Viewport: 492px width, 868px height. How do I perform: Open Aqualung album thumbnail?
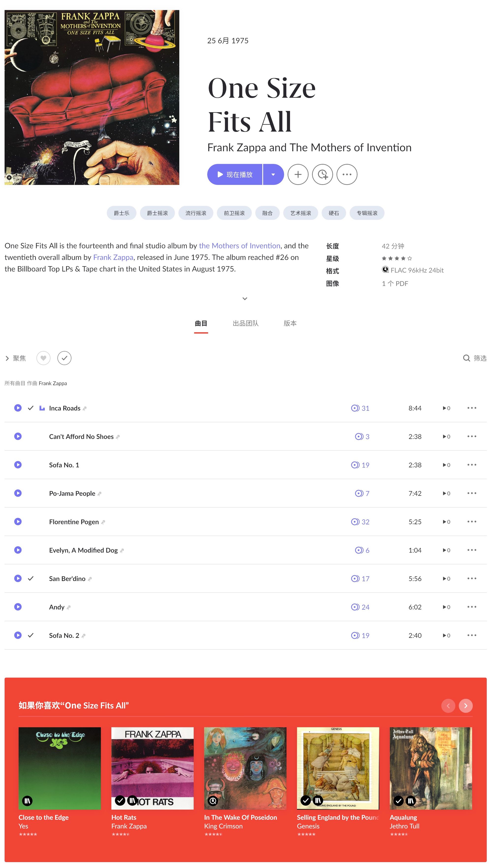(x=431, y=768)
